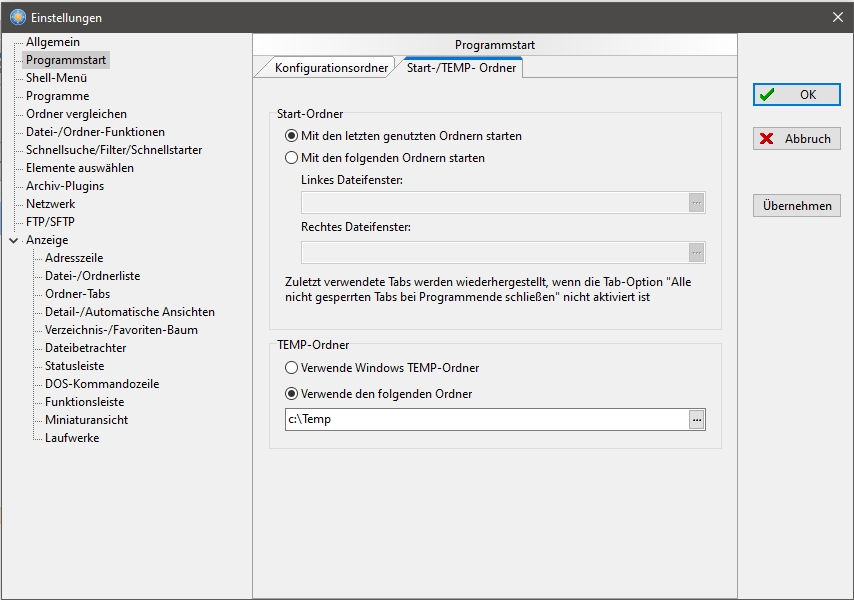
Task: Select Ordner-Tabs under Anzeige
Action: pos(78,294)
